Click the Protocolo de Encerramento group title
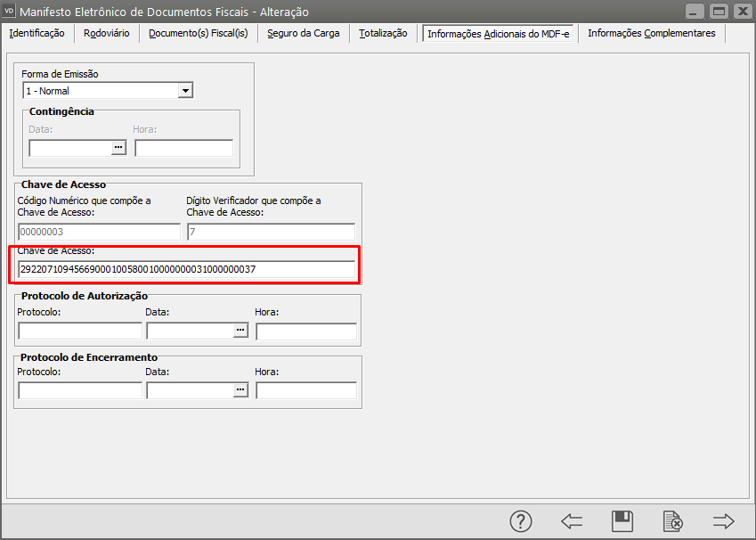756x540 pixels. 89,357
